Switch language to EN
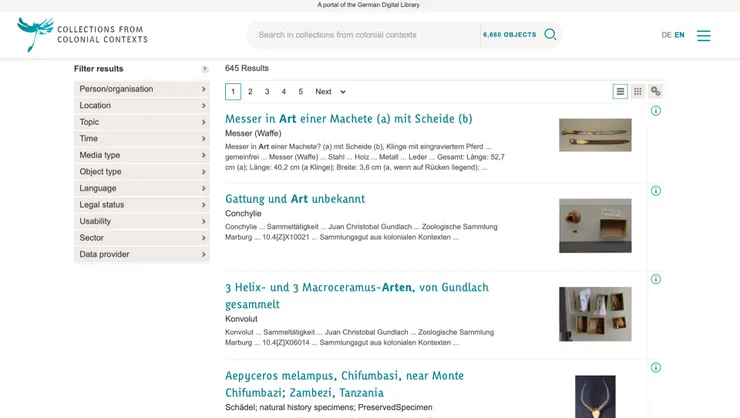Viewport: 740px width, 418px height. [x=679, y=35]
